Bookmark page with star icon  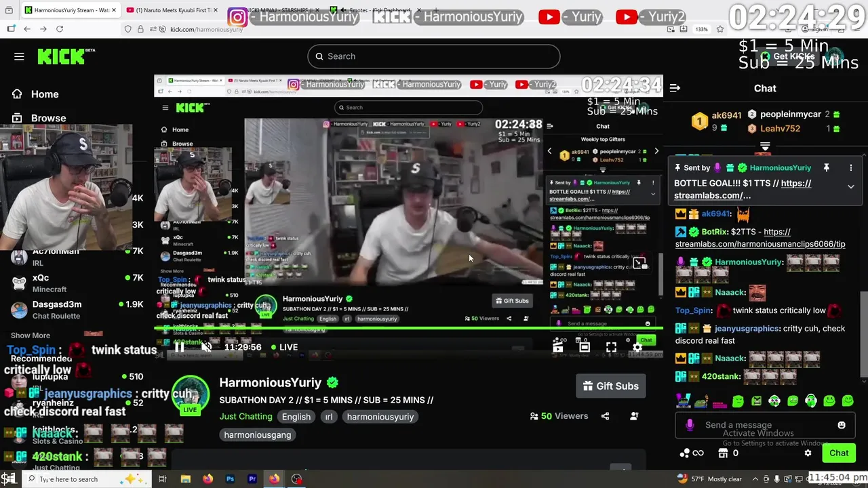click(x=720, y=28)
